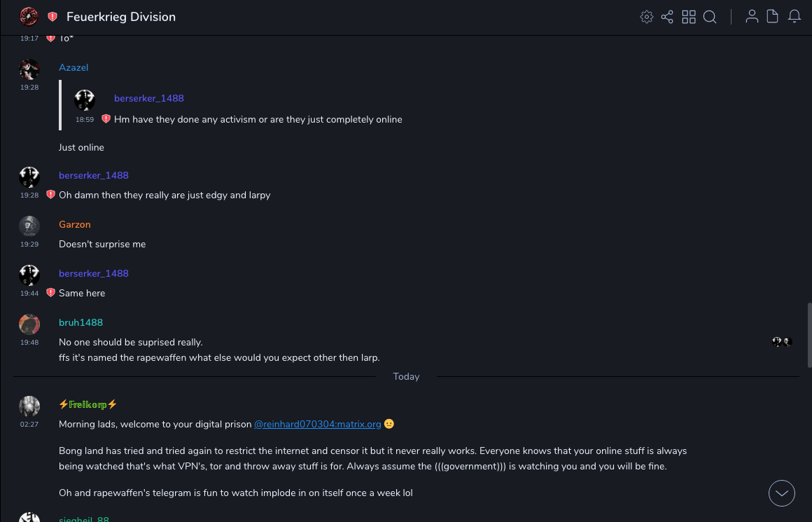This screenshot has height=522, width=812.
Task: Open the @reinhard070304:matrix.org mention link
Action: 317,424
